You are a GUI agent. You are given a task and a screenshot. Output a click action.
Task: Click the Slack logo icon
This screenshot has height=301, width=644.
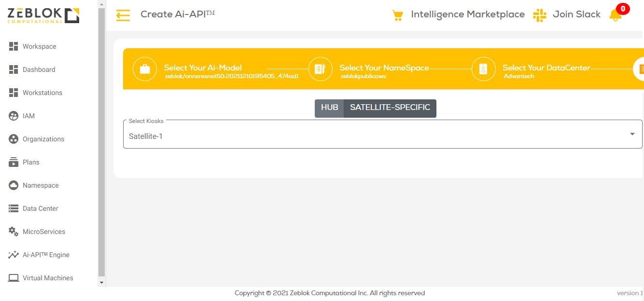tap(539, 15)
